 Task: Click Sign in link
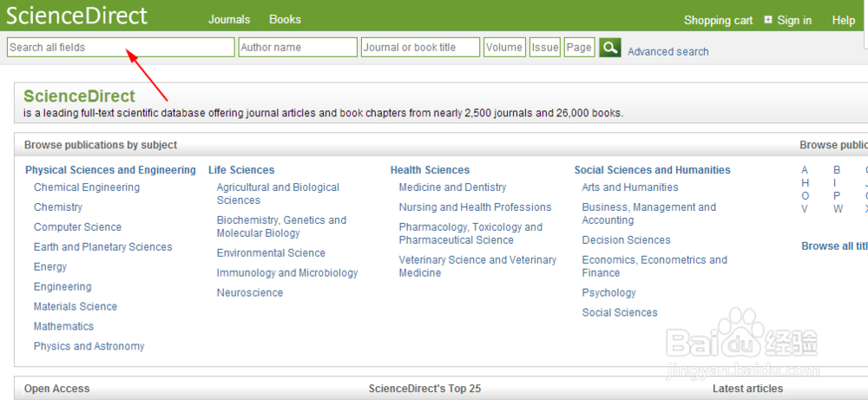794,21
